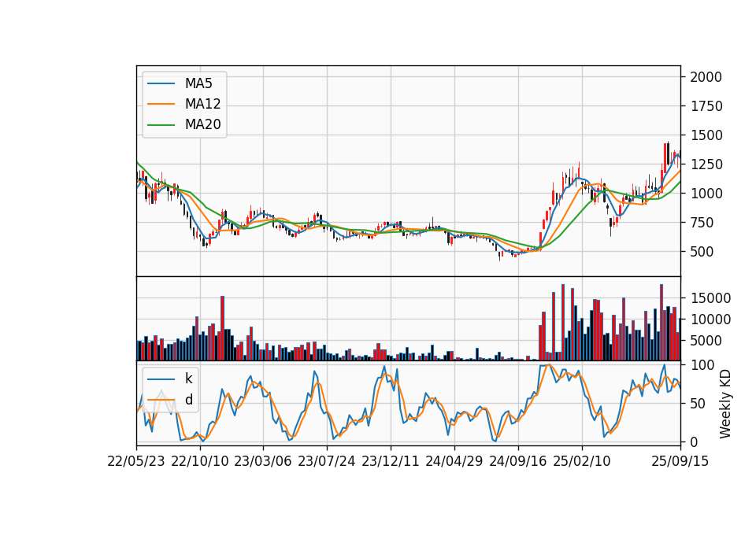Click the 100 KD axis label
The image size is (756, 543).
pos(702,365)
